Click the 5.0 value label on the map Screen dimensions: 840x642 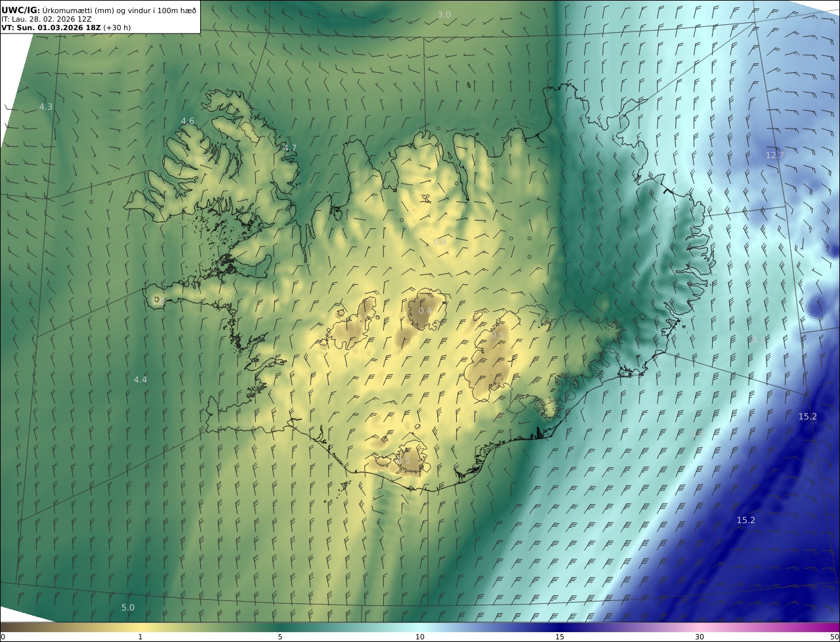tap(128, 607)
